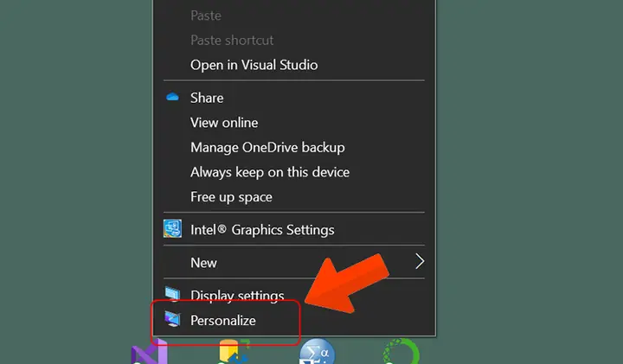This screenshot has width=623, height=364.
Task: Choose Personalize text in context menu
Action: click(x=223, y=320)
